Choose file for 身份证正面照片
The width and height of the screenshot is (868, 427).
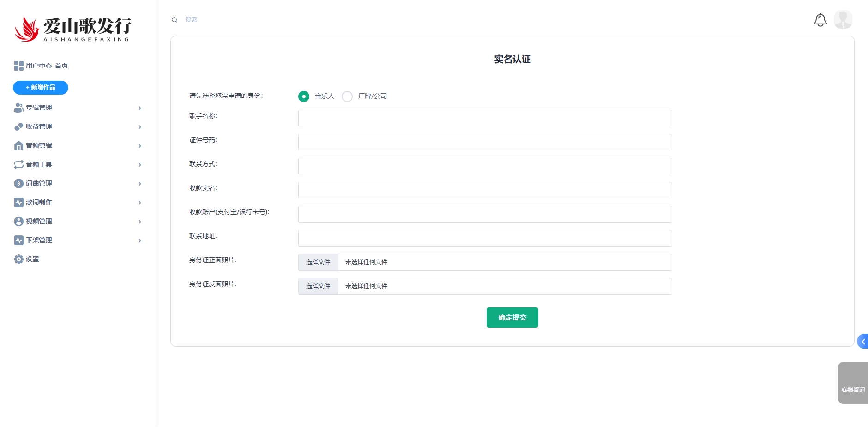[318, 262]
